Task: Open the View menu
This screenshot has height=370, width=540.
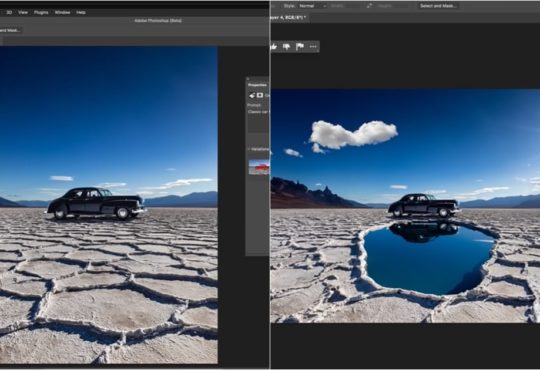Action: pyautogui.click(x=23, y=12)
